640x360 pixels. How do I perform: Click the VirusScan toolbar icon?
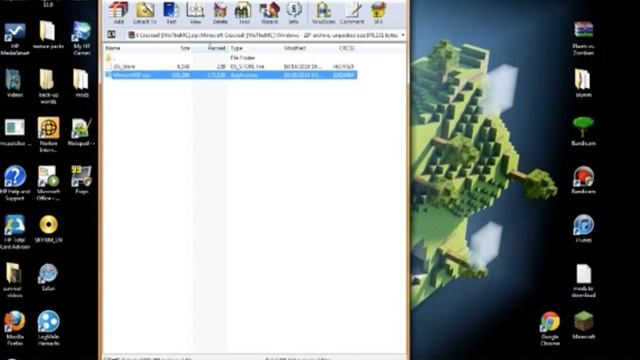(323, 13)
